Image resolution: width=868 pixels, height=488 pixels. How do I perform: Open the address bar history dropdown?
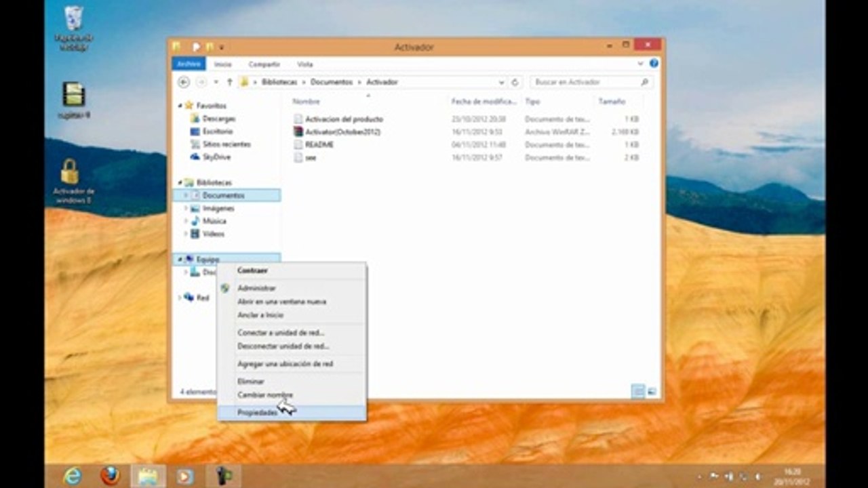[502, 82]
